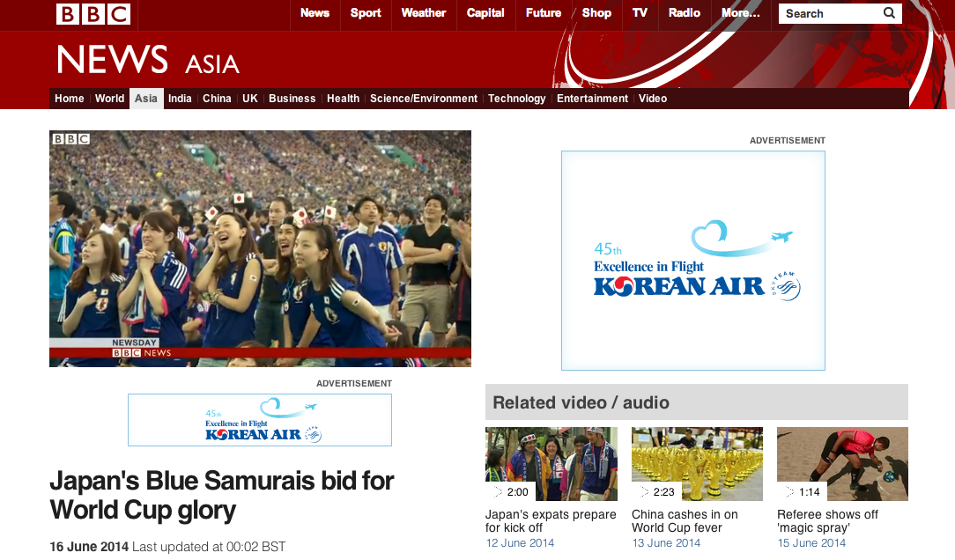The width and height of the screenshot is (955, 560).
Task: Click the search magnifying glass icon
Action: click(x=889, y=13)
